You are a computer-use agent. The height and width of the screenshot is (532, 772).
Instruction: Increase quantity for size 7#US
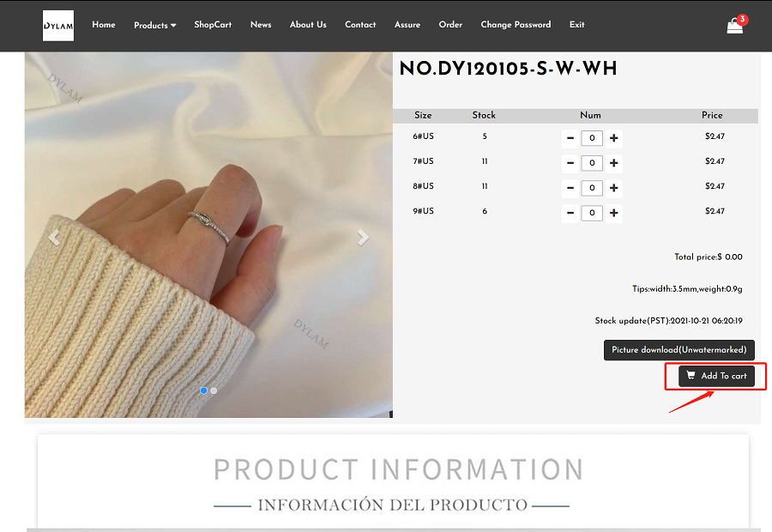614,163
